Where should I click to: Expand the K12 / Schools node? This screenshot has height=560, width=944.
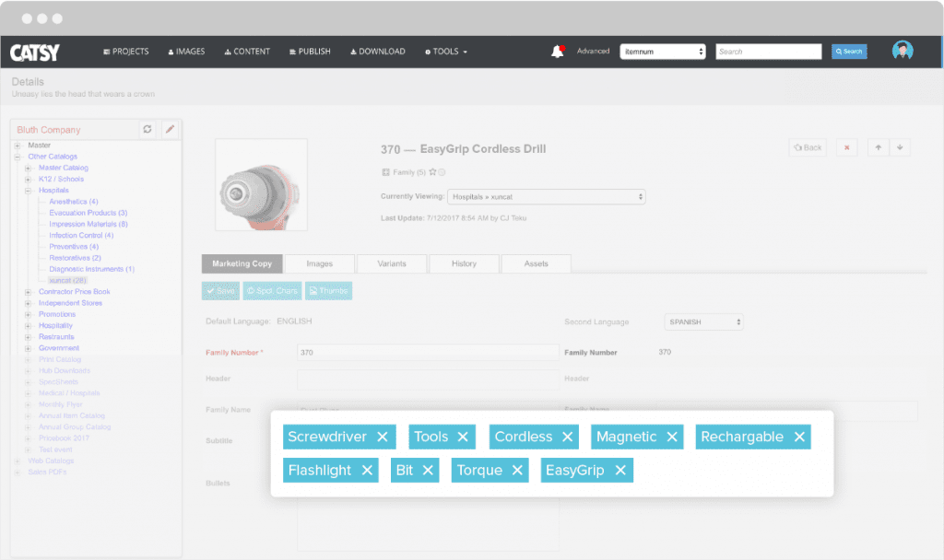coord(28,180)
